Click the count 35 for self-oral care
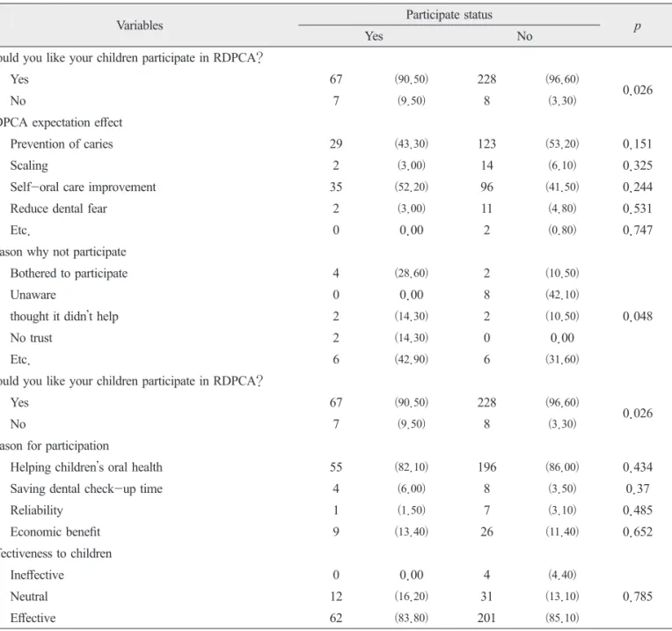The width and height of the screenshot is (672, 631). click(336, 187)
